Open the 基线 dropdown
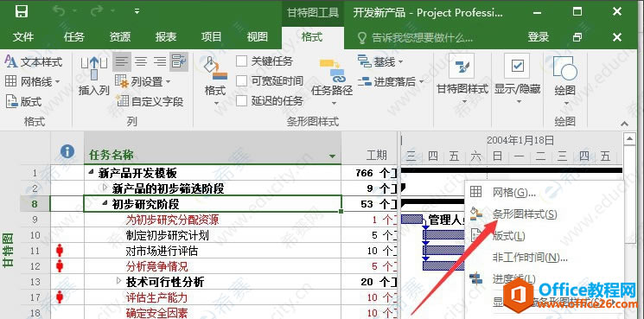The width and height of the screenshot is (644, 319). click(x=380, y=62)
